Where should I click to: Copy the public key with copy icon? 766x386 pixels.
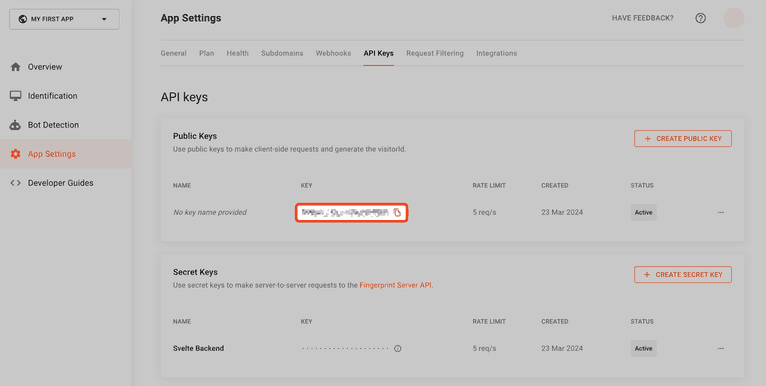point(397,213)
